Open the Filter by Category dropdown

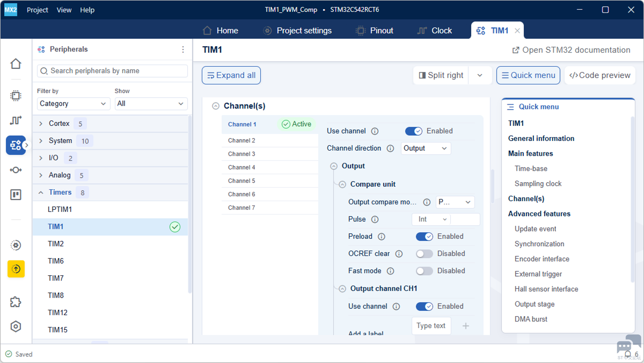(x=73, y=104)
